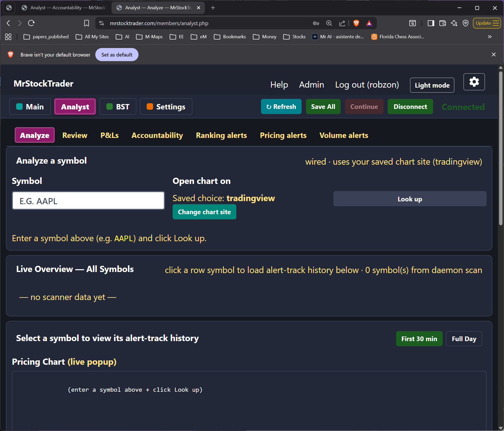Close the Analyst — Analyze tab

tap(198, 8)
